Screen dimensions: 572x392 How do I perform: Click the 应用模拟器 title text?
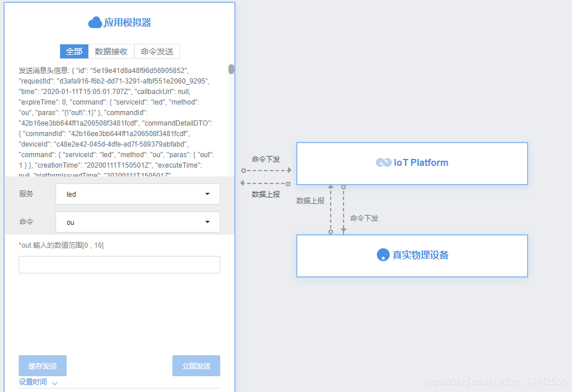[x=127, y=23]
